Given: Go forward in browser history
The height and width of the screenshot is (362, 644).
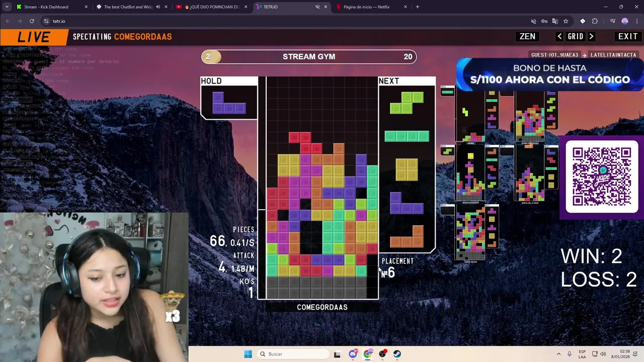Looking at the screenshot, I should [x=20, y=21].
